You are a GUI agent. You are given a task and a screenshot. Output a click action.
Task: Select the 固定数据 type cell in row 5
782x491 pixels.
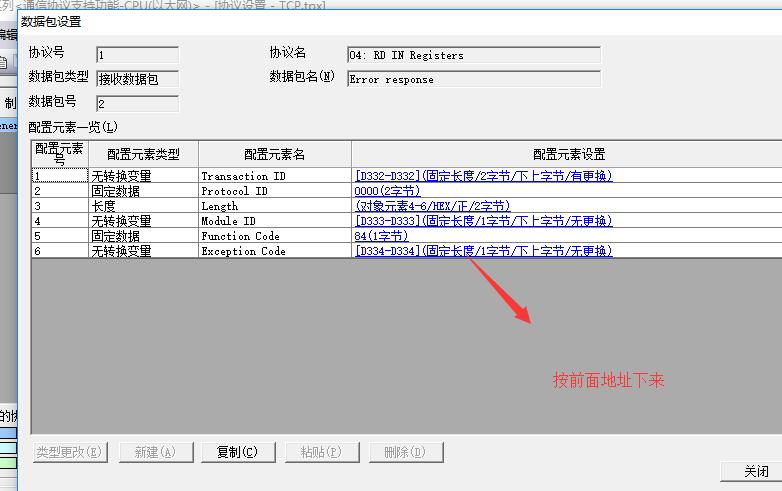pos(144,236)
